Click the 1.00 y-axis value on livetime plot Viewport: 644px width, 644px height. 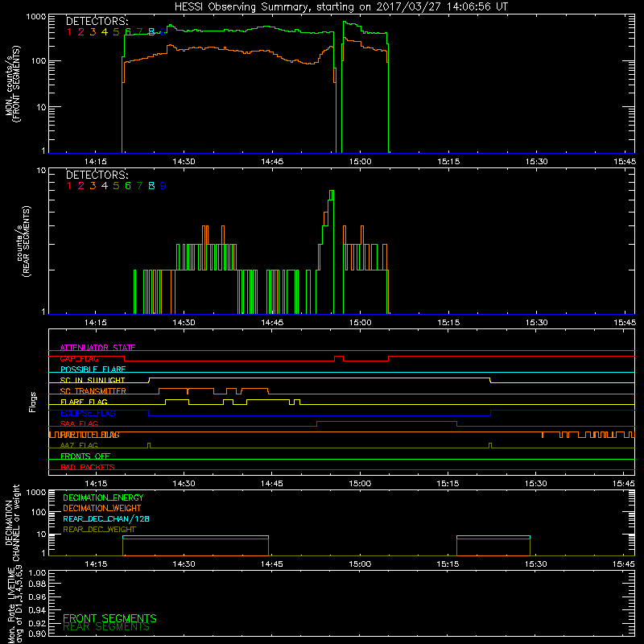[37, 572]
